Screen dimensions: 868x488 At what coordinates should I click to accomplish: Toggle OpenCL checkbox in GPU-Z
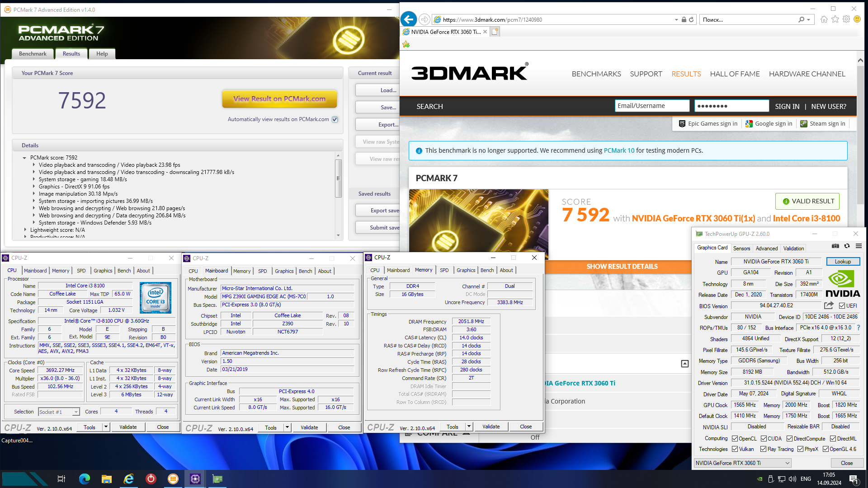point(735,439)
